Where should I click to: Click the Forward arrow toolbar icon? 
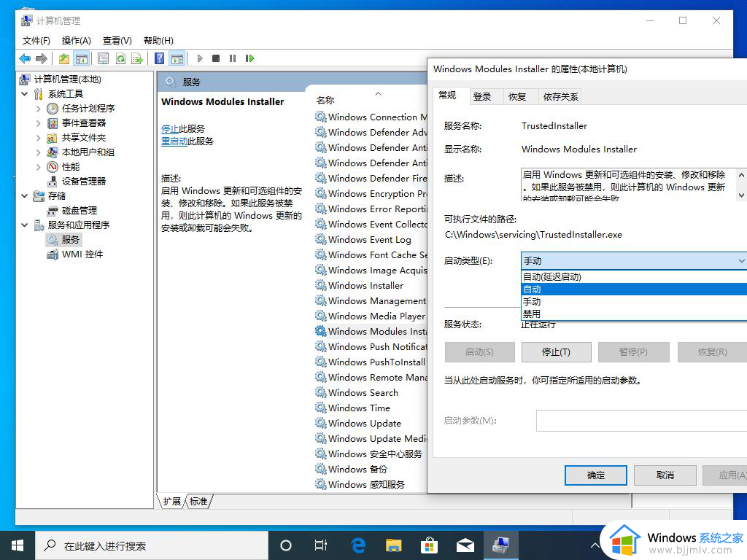(x=42, y=58)
